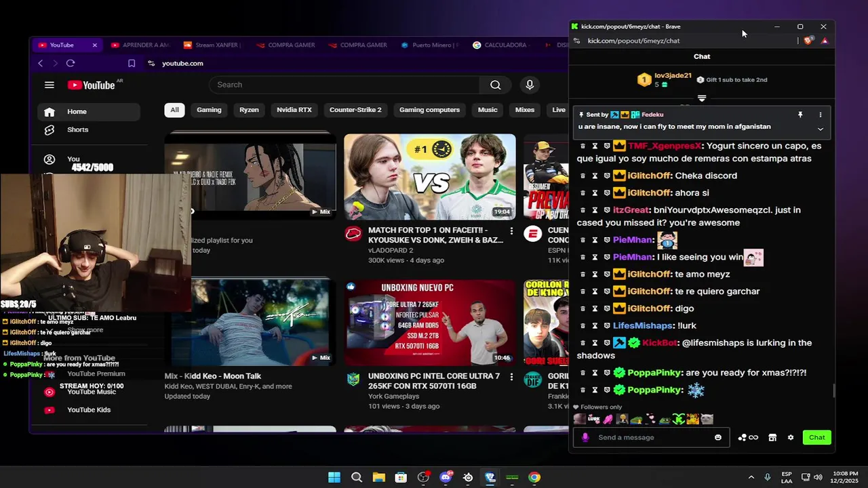The width and height of the screenshot is (868, 488).
Task: Focus the Send a message chat field
Action: coord(651,437)
